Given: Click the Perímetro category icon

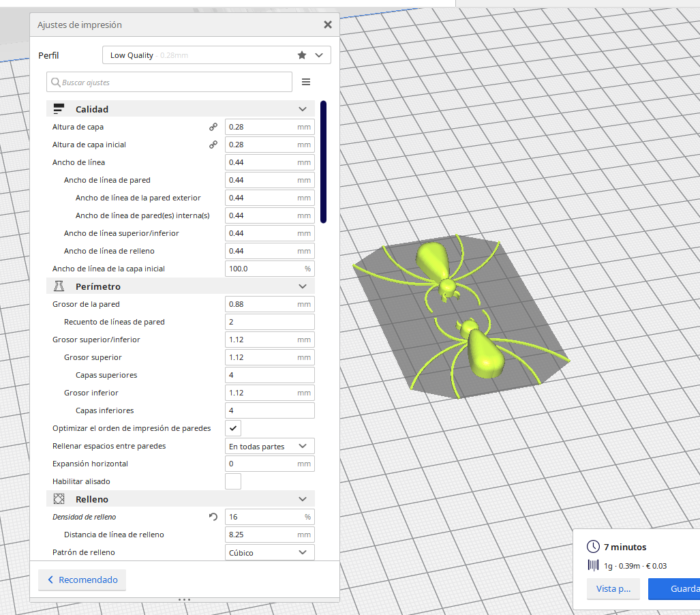Looking at the screenshot, I should (59, 286).
